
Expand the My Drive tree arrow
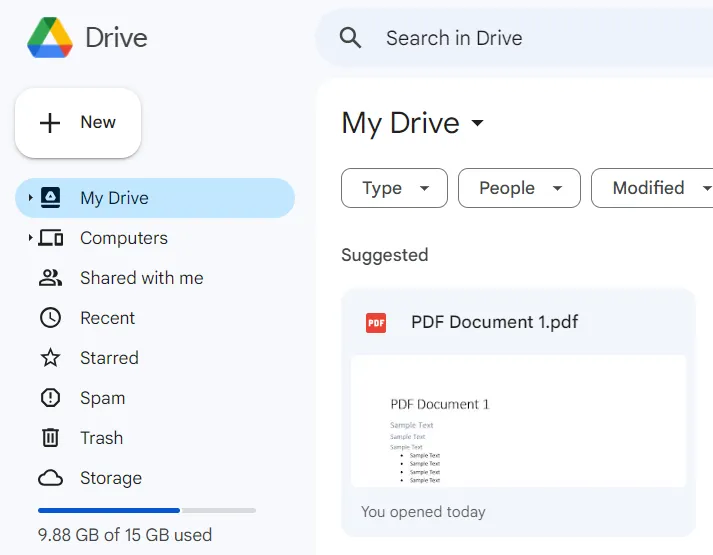pos(30,198)
